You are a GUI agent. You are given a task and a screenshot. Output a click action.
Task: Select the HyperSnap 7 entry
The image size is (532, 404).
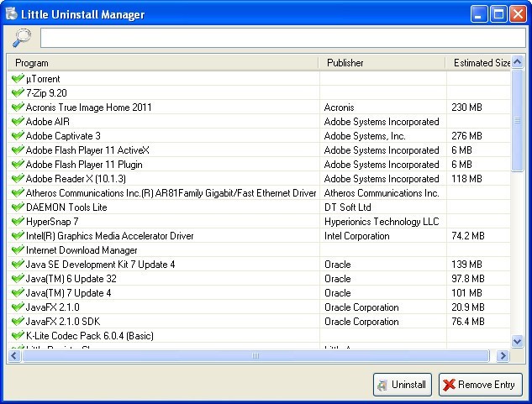click(52, 222)
